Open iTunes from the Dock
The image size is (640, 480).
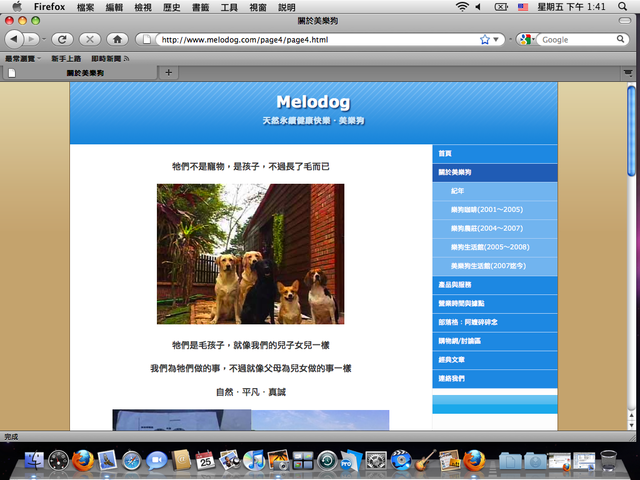pyautogui.click(x=254, y=460)
